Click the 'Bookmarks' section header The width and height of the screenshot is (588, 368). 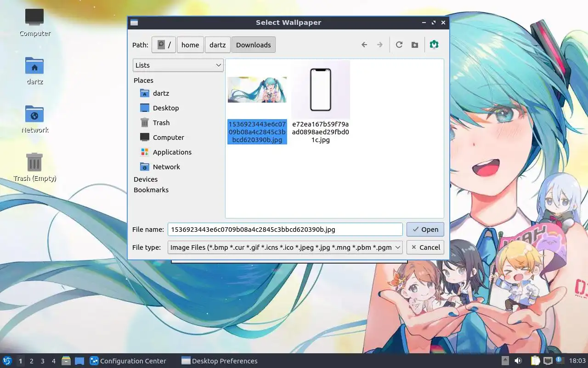click(151, 190)
